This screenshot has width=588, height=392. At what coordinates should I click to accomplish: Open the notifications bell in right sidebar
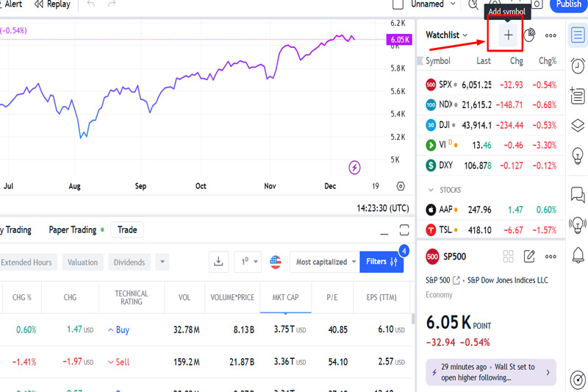(x=578, y=255)
